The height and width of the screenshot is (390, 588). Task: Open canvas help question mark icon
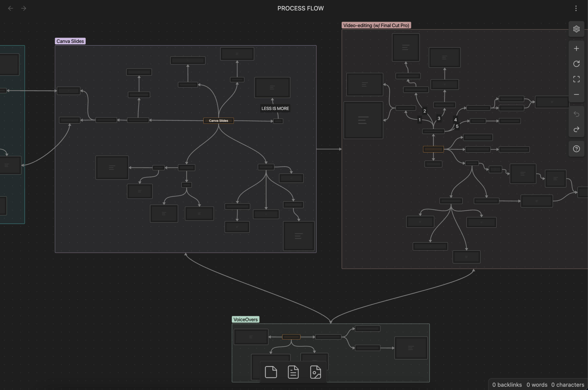pos(576,149)
